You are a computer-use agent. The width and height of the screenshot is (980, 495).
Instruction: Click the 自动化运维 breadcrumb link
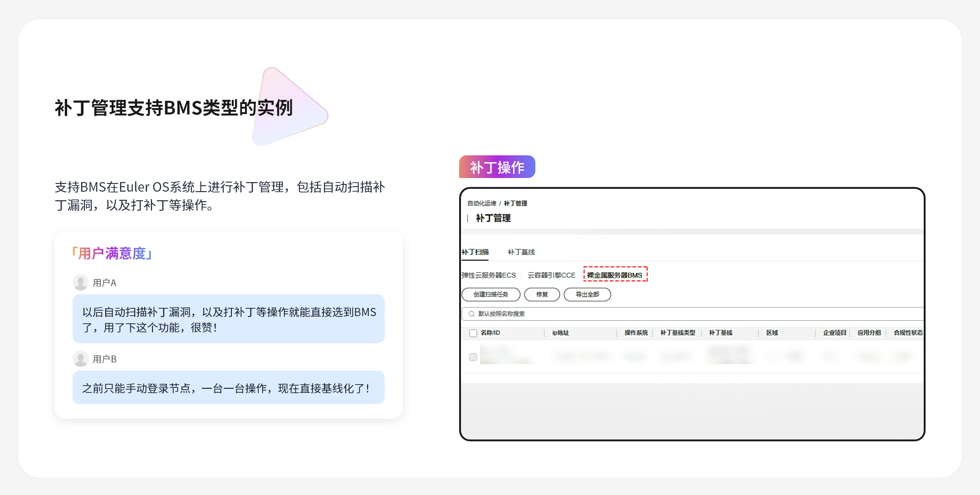click(x=481, y=203)
